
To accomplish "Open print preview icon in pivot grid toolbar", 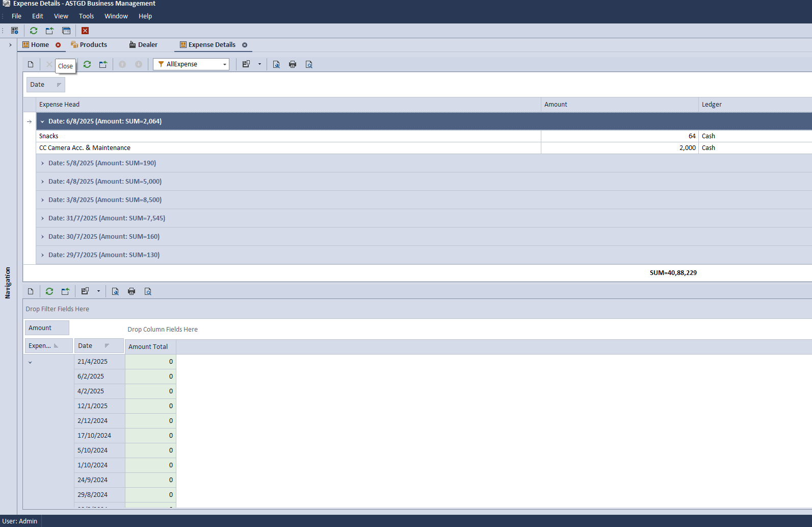I will (x=148, y=291).
